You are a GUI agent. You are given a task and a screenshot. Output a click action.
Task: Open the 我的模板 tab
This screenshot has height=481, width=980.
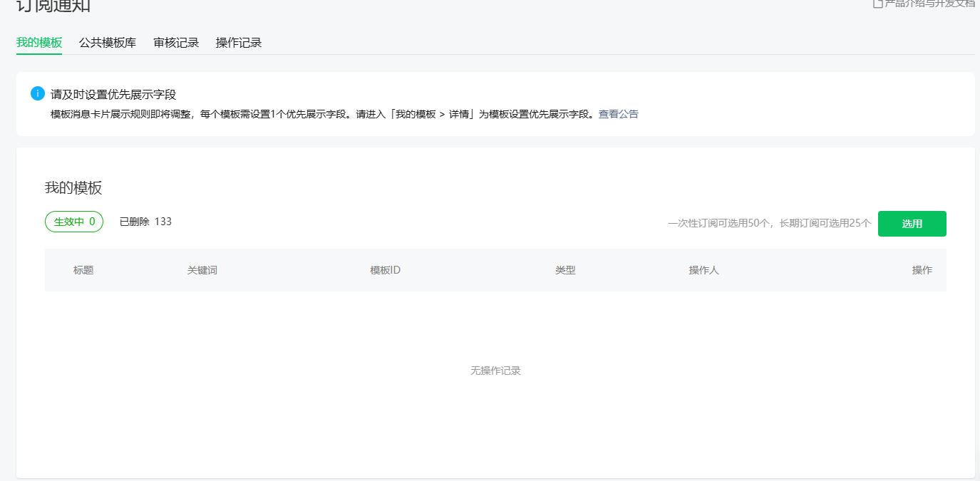39,43
